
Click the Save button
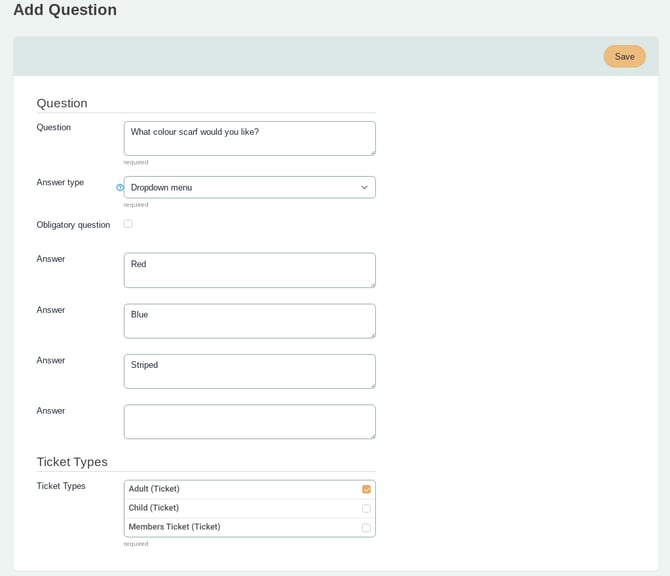[624, 57]
